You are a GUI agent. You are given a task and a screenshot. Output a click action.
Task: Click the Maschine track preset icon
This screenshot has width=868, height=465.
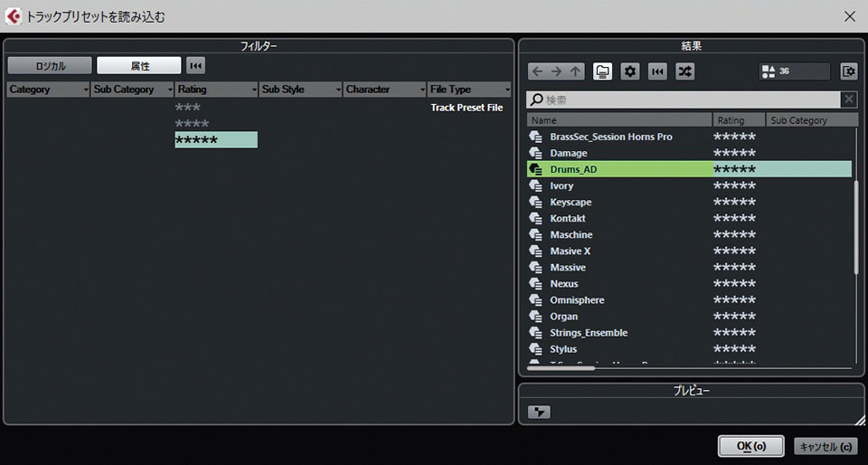[535, 234]
